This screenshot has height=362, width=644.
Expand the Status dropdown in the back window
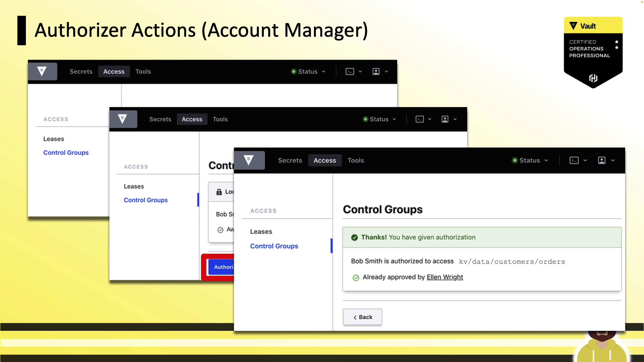[x=308, y=71]
